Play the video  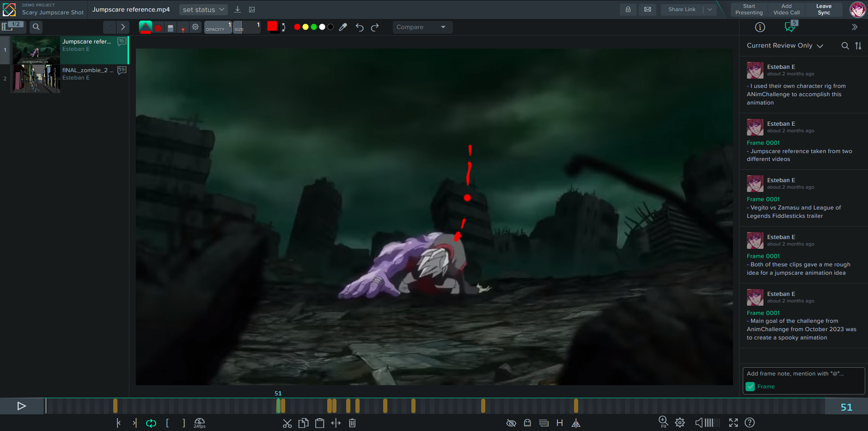tap(21, 406)
